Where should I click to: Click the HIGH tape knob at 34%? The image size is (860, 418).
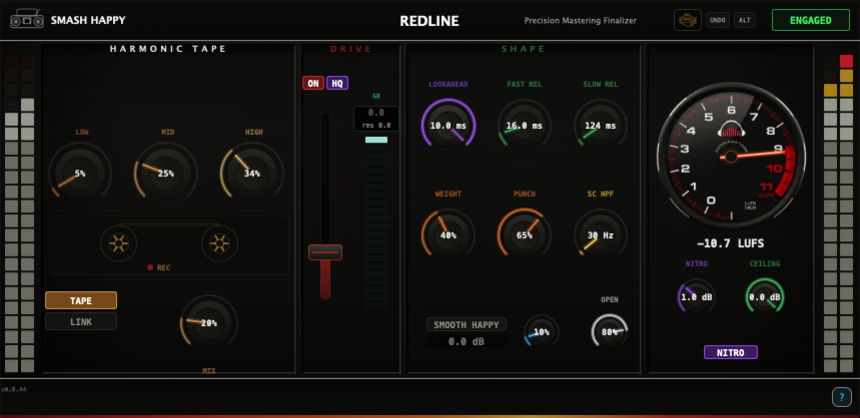pos(252,173)
